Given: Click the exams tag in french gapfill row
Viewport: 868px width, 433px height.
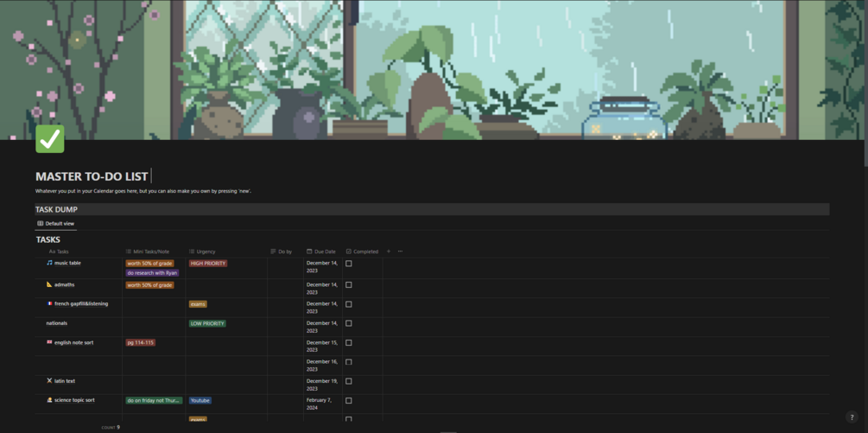Looking at the screenshot, I should click(x=198, y=304).
